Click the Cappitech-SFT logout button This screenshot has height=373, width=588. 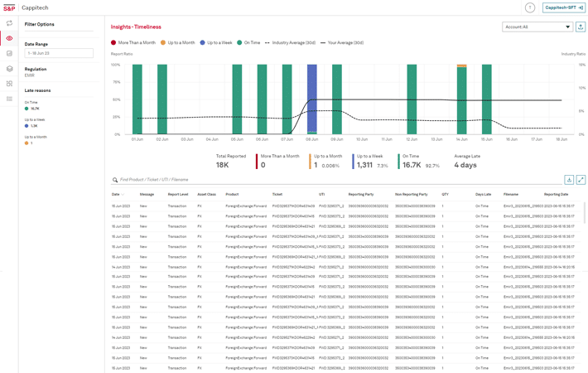pos(564,7)
